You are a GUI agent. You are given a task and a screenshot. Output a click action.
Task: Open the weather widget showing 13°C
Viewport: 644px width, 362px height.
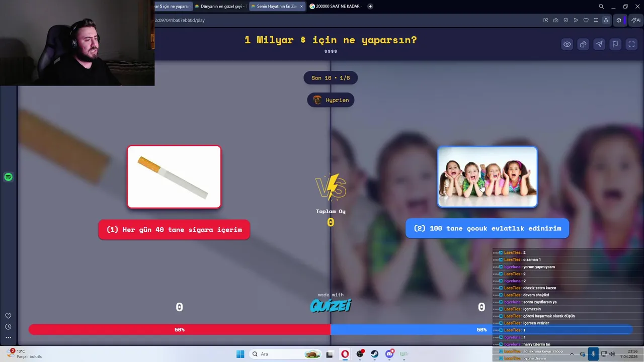[24, 354]
